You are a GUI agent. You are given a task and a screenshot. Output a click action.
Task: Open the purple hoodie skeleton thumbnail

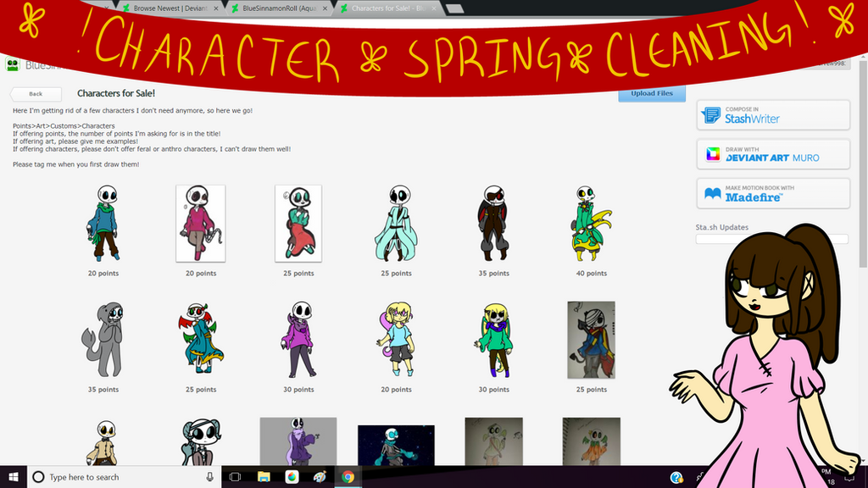pyautogui.click(x=298, y=340)
